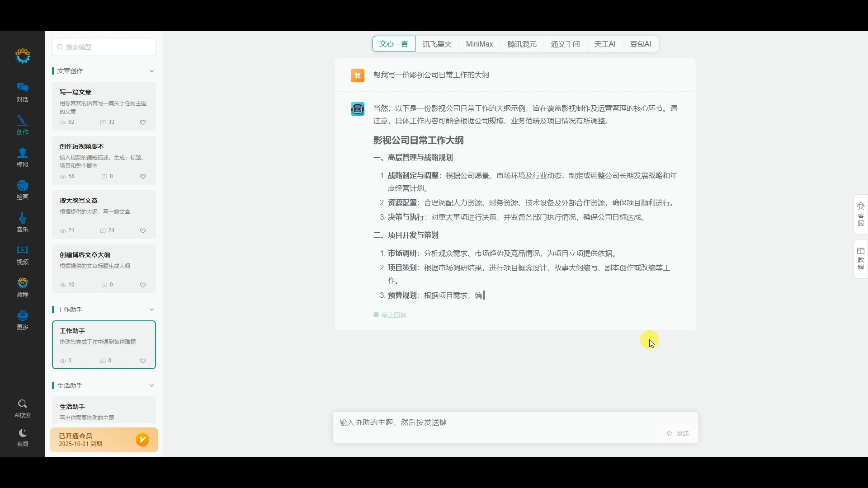
Task: Switch to the 讯飞星火 model tab
Action: coord(437,44)
